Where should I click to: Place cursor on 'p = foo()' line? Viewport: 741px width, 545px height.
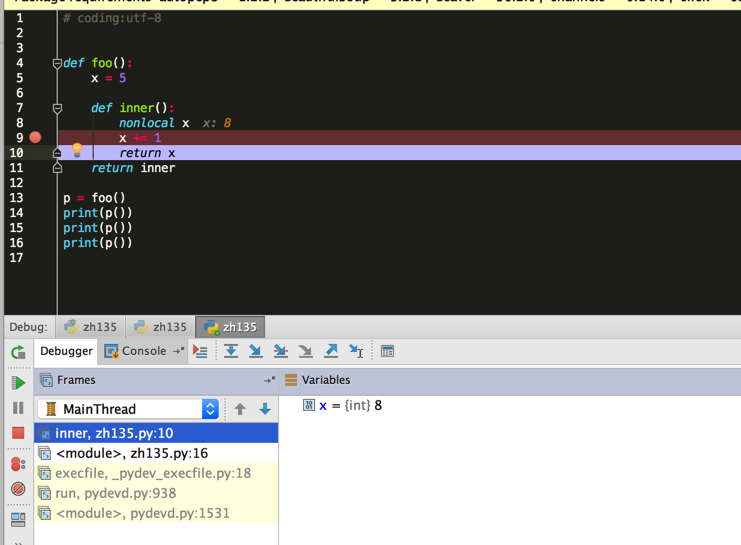pos(94,198)
